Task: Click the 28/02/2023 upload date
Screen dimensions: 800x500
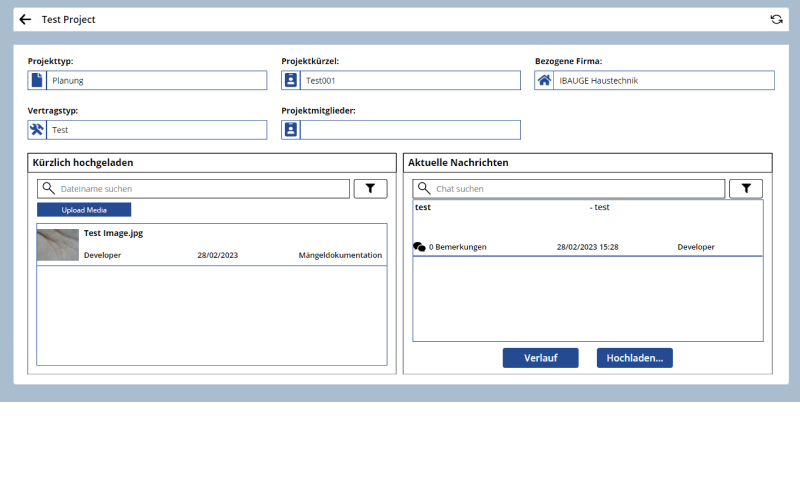Action: (217, 255)
